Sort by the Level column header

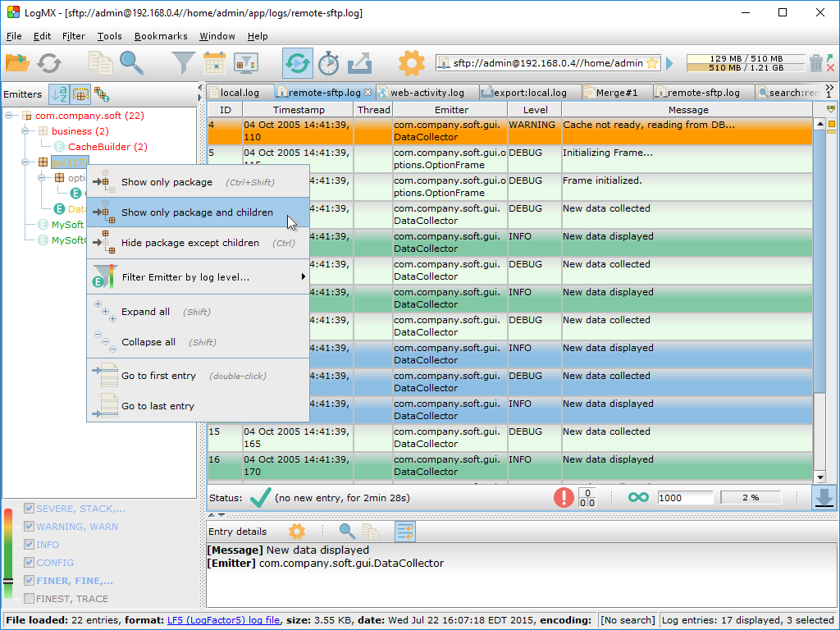click(x=535, y=110)
